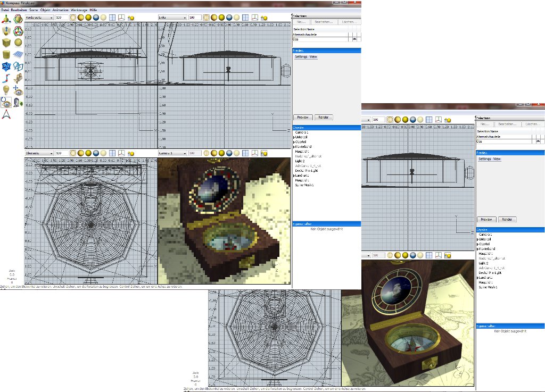
Task: Choose the Create Sphere tool
Action: pos(18,43)
